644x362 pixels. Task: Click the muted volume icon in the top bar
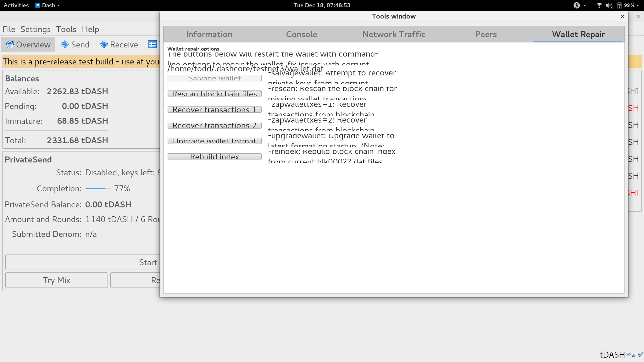(x=609, y=5)
